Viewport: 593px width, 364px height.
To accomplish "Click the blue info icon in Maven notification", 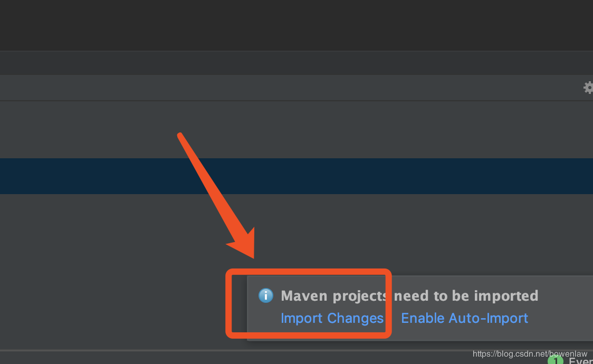I will pyautogui.click(x=265, y=295).
